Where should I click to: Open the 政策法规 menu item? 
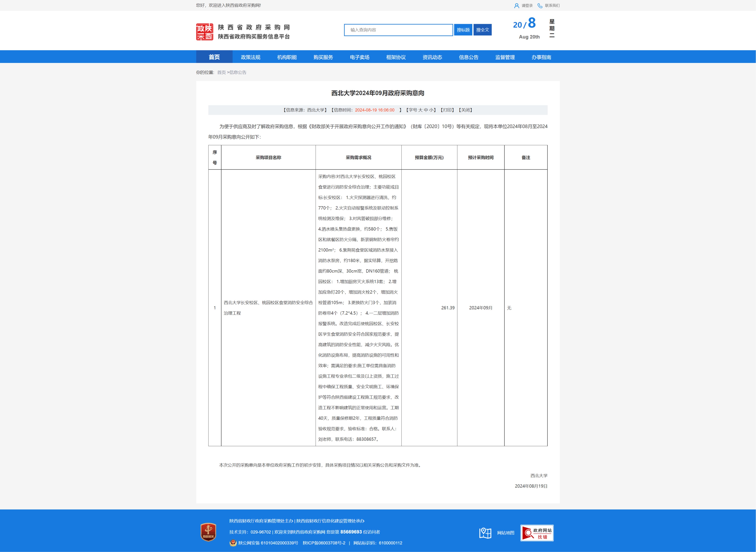pos(250,57)
